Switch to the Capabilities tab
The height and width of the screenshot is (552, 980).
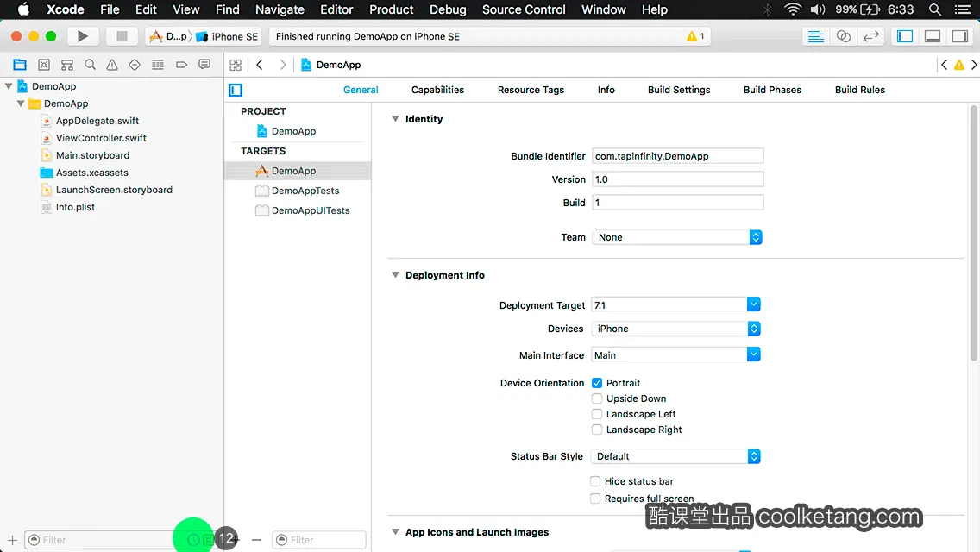click(x=437, y=90)
